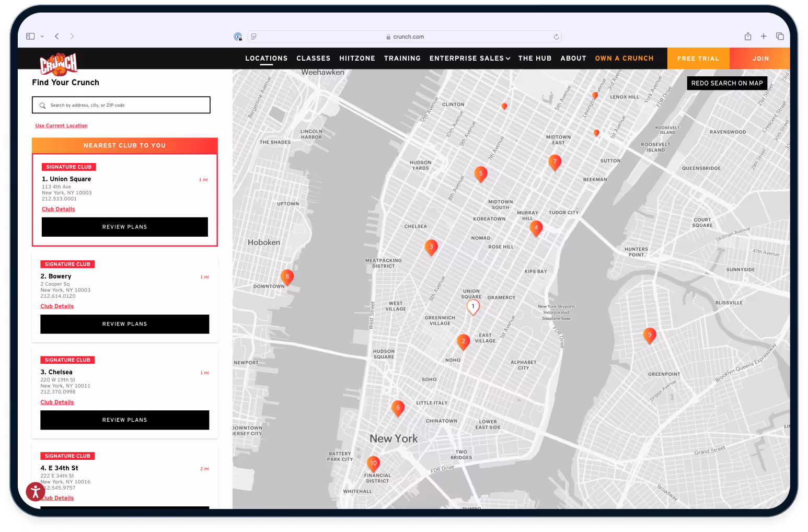Expand the Enterprise Sales dropdown
Image resolution: width=808 pixels, height=532 pixels.
469,58
